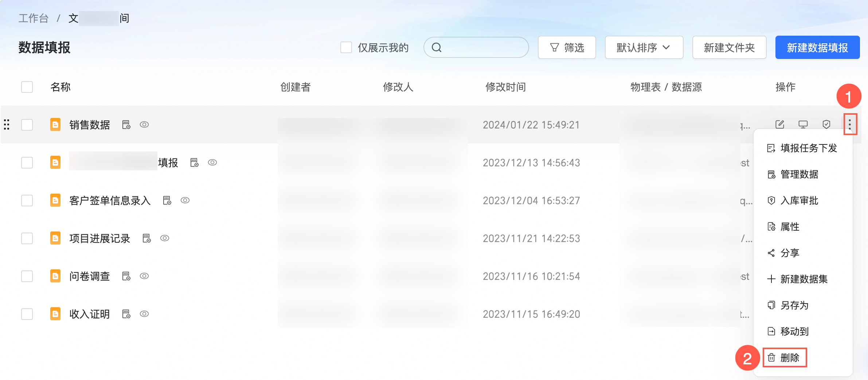Click the drag handle beside 销售数据 row
Image resolution: width=868 pixels, height=380 pixels.
[x=7, y=124]
